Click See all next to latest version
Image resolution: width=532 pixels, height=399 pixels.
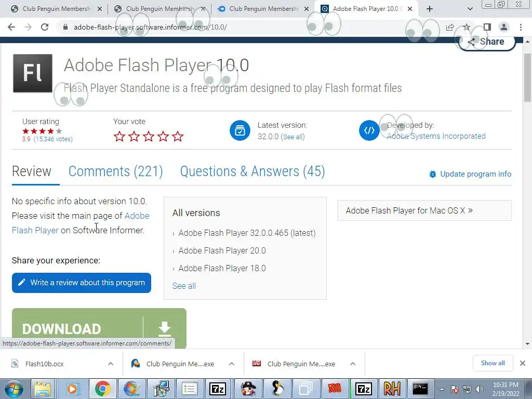tap(293, 137)
